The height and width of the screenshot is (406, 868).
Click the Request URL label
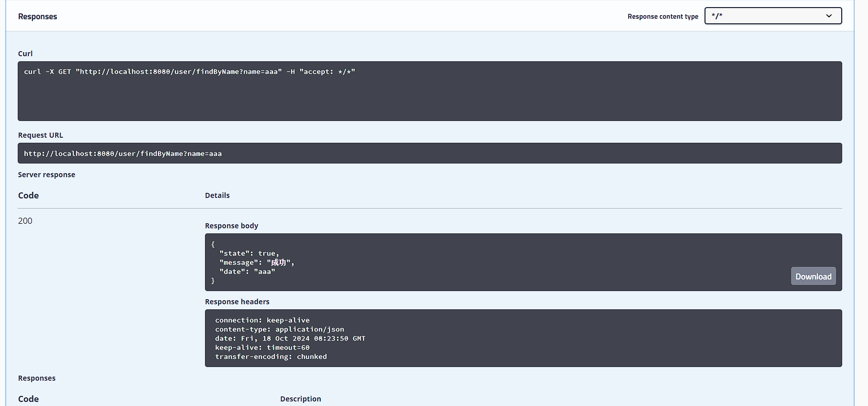click(40, 135)
